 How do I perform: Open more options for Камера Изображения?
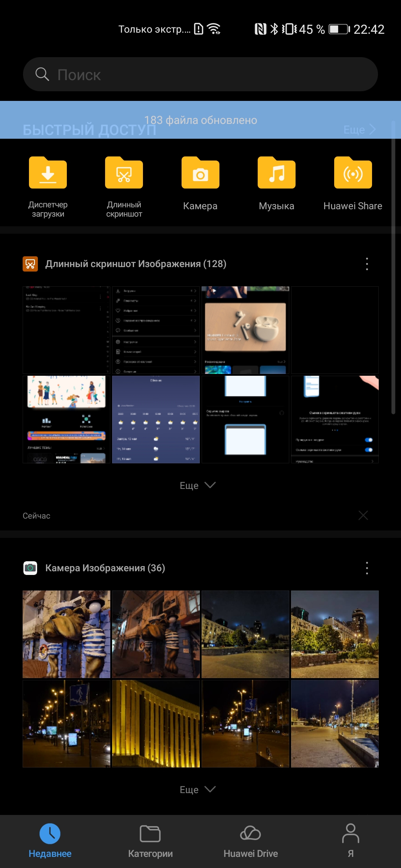coord(367,568)
